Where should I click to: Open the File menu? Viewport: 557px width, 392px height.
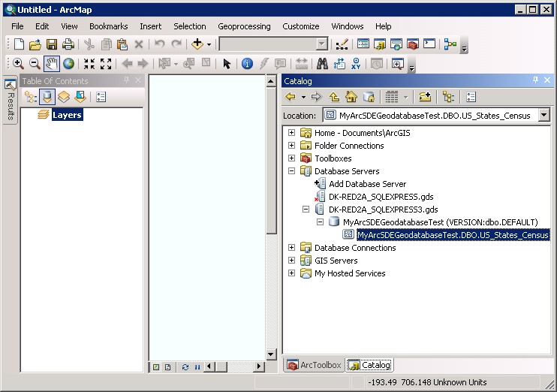[17, 26]
